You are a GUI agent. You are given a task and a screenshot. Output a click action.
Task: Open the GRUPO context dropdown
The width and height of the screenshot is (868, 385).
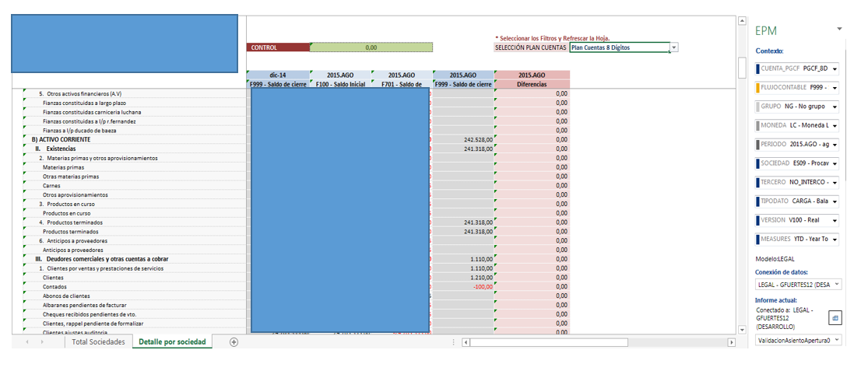click(x=835, y=107)
